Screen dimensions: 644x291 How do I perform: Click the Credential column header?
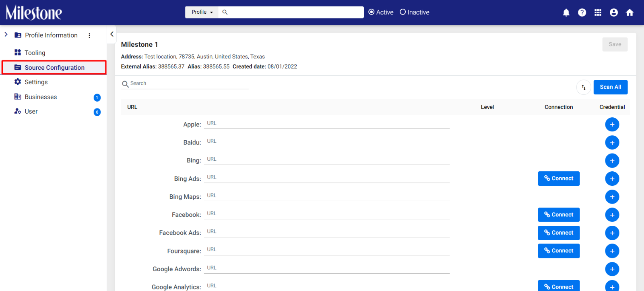612,107
